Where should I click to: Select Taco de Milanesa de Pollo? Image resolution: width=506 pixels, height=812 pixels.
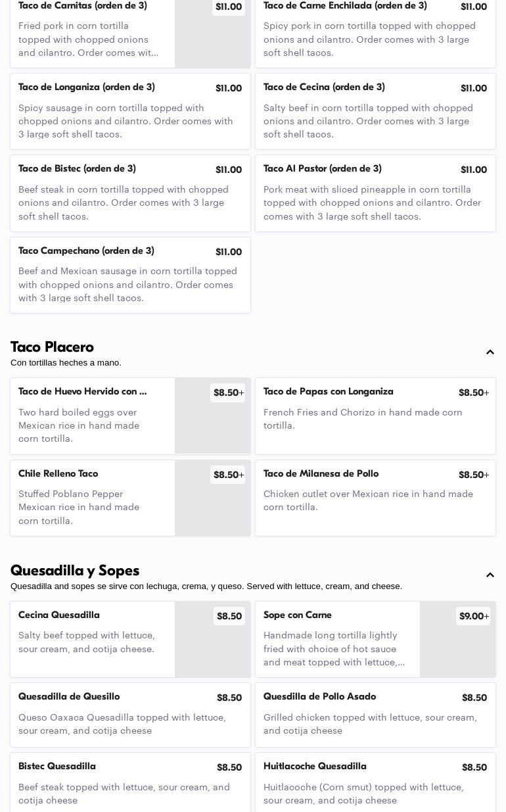tap(375, 498)
